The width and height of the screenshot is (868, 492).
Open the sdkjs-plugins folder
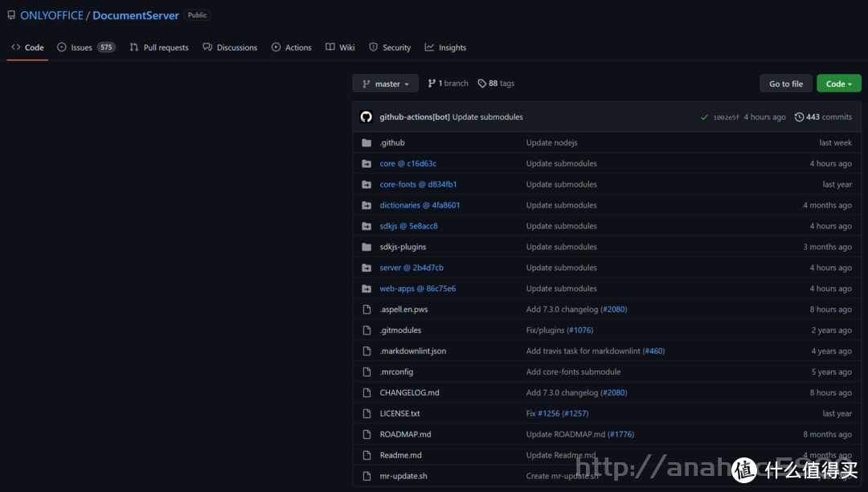click(x=403, y=247)
